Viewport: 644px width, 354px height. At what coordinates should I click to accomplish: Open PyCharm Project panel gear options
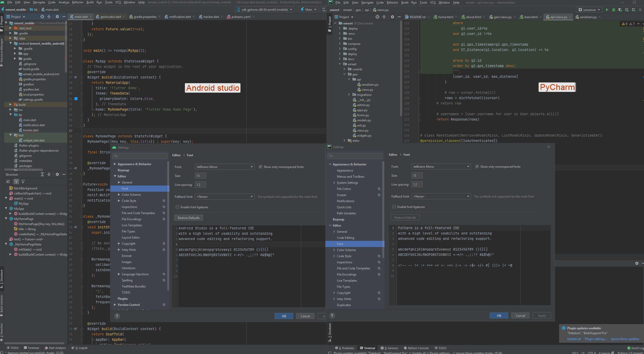(x=392, y=17)
